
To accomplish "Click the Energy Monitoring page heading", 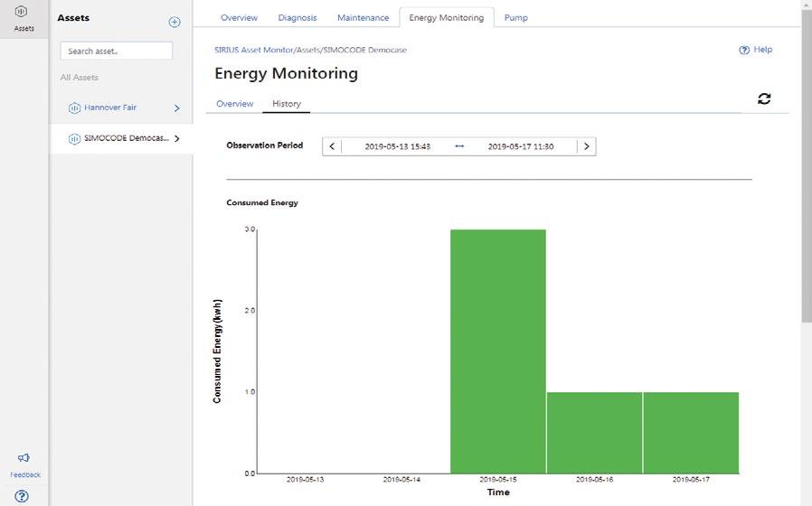I will (286, 73).
